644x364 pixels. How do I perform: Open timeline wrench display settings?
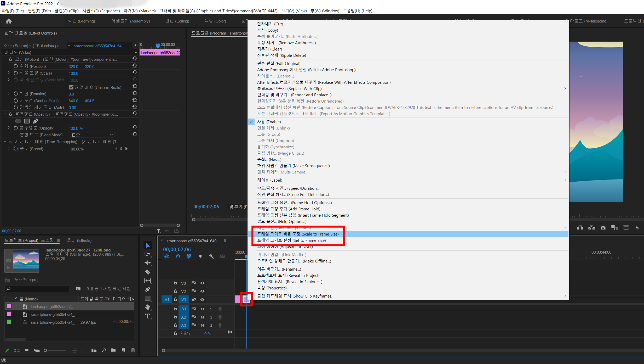pyautogui.click(x=211, y=256)
